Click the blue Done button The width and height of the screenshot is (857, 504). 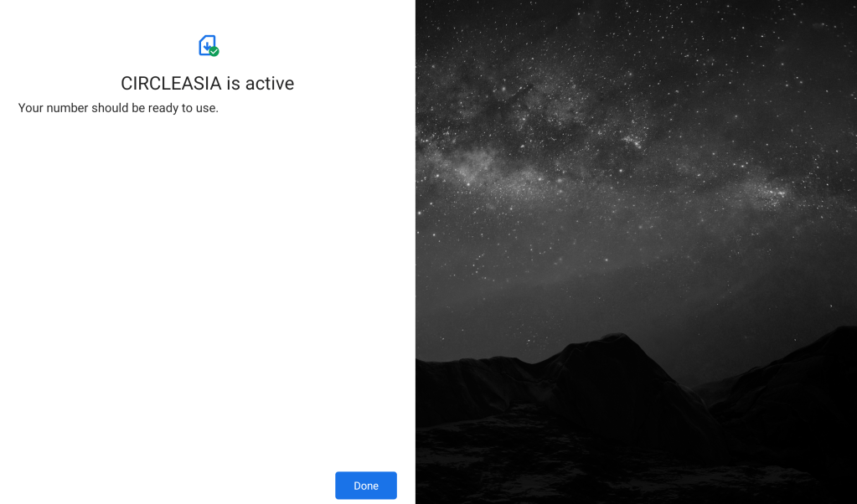pos(365,486)
